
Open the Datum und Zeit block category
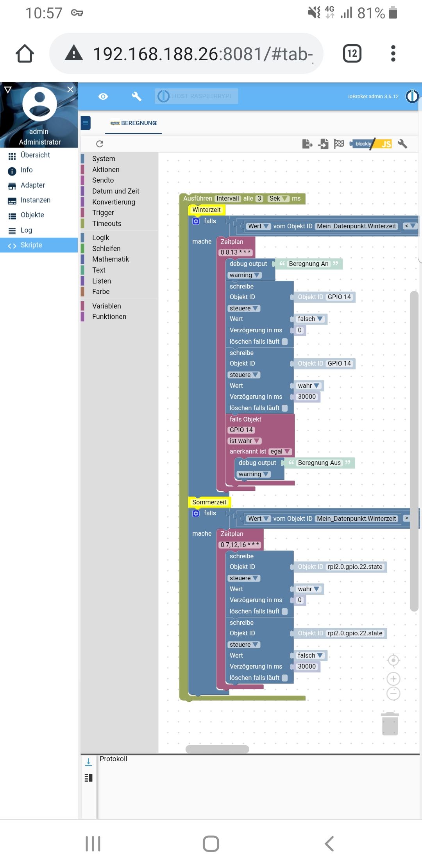coord(116,191)
